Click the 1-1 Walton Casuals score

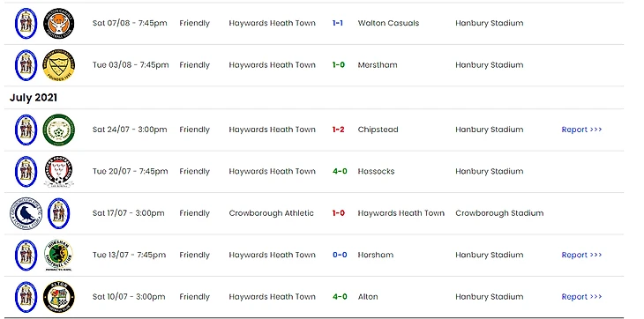tap(338, 24)
